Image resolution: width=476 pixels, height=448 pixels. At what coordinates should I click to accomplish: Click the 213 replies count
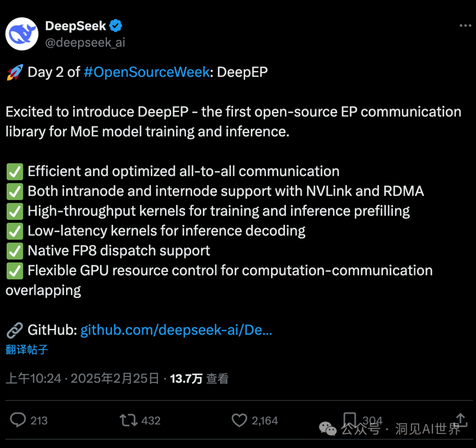[x=39, y=421]
